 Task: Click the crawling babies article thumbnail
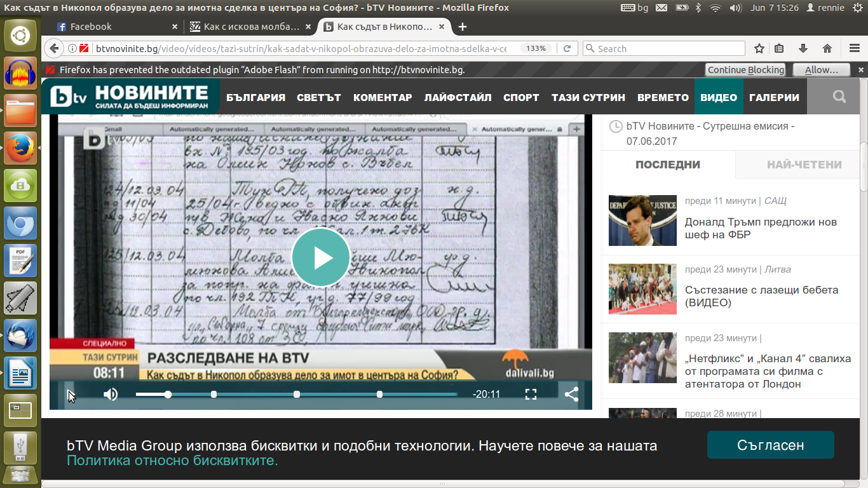point(642,289)
